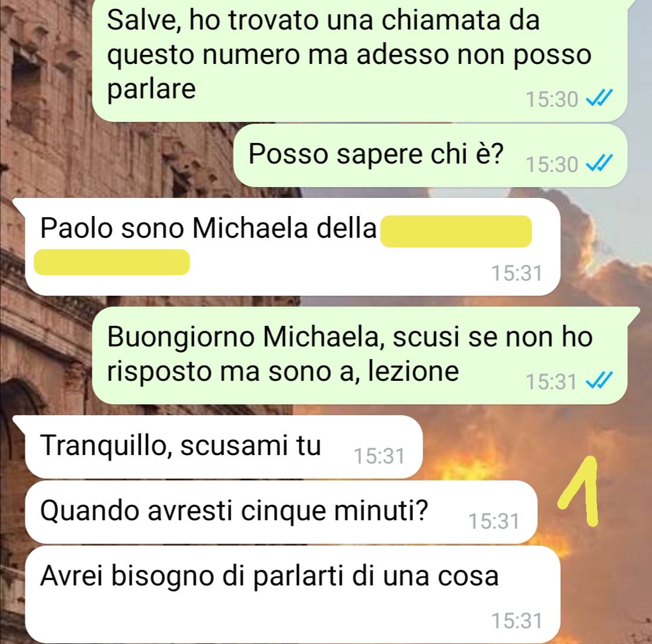Tap the read checkmarks on 'Salve' message

click(x=599, y=99)
